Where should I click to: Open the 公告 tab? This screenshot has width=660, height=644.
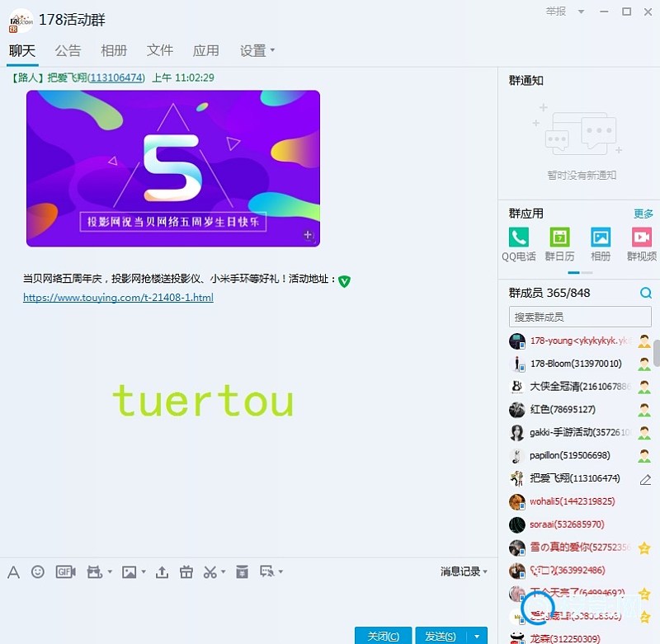68,51
